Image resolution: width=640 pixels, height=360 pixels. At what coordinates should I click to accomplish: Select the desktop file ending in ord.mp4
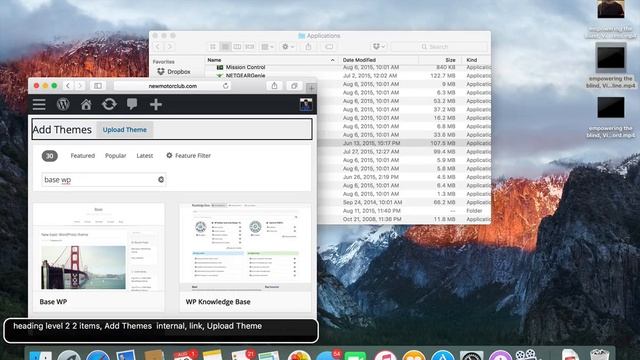pos(611,118)
